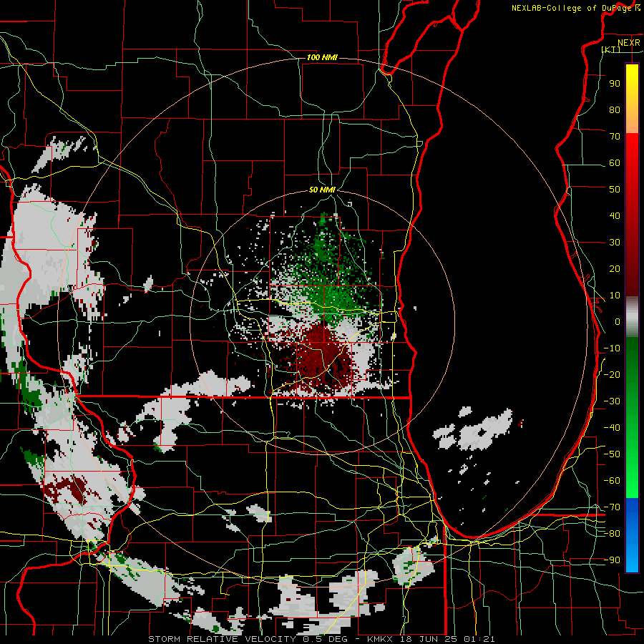Image resolution: width=644 pixels, height=644 pixels.
Task: Click "STORM RELATIVE VELOCITY" in the bottom caption
Action: click(222, 639)
